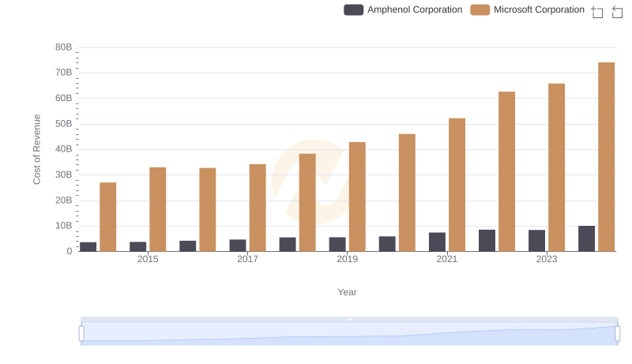Click the Microsoft bar for 2022
The image size is (632, 364).
(506, 171)
